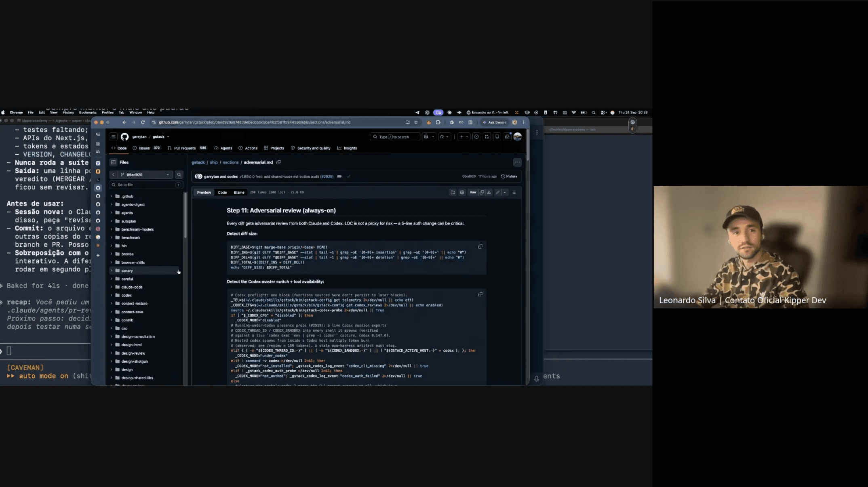Open edit options dropdown arrow beside pencil
This screenshot has width=868, height=487.
click(x=505, y=193)
